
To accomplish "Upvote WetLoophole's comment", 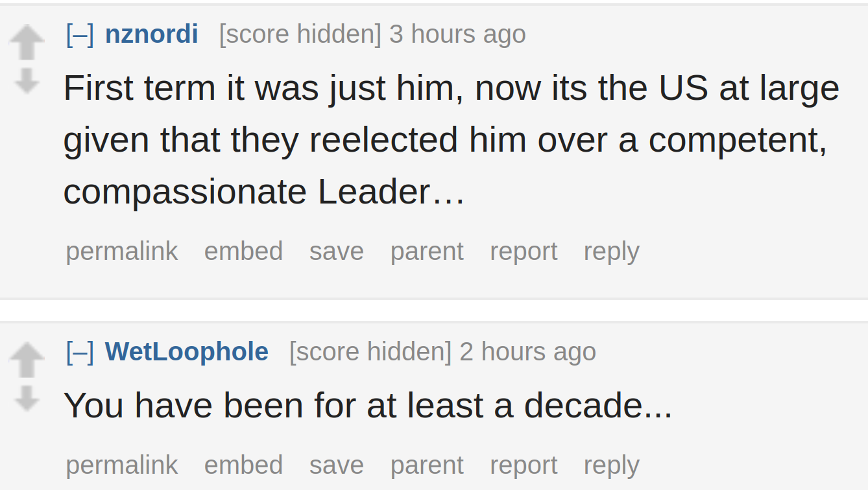I will [27, 360].
